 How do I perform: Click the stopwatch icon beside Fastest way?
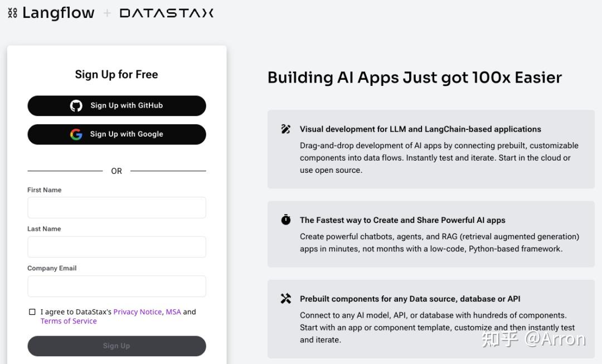(x=286, y=220)
